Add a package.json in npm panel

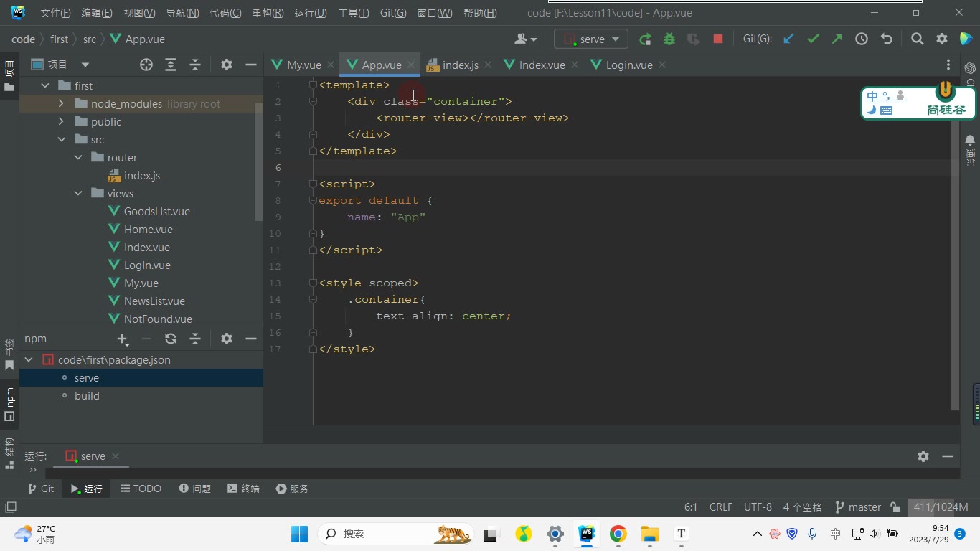[x=123, y=339]
